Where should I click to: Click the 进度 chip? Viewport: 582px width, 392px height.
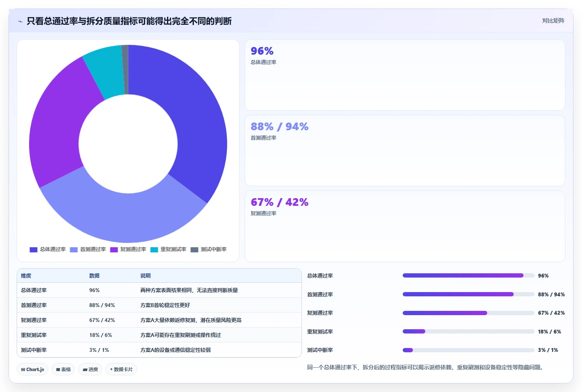tap(90, 369)
